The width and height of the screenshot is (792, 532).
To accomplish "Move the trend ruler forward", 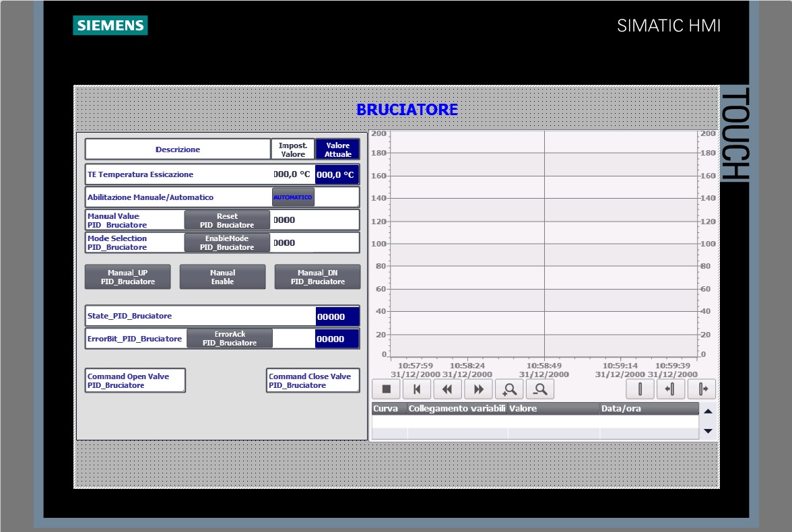I will point(702,389).
